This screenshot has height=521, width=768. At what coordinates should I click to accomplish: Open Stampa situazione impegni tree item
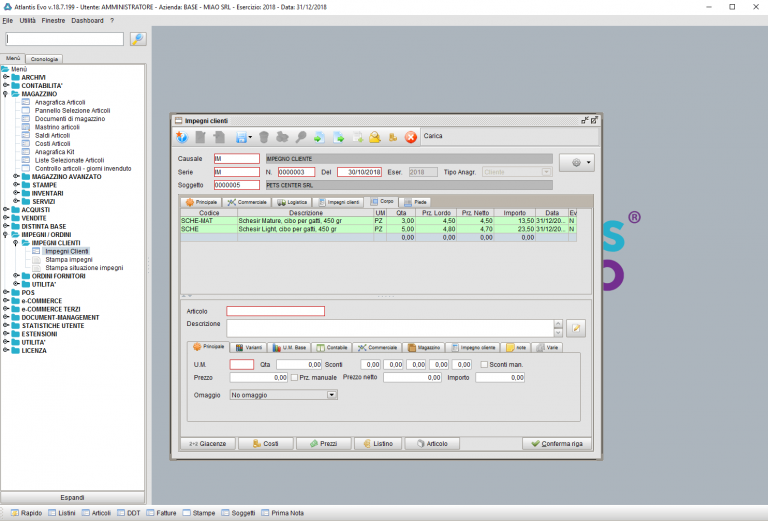click(x=84, y=267)
